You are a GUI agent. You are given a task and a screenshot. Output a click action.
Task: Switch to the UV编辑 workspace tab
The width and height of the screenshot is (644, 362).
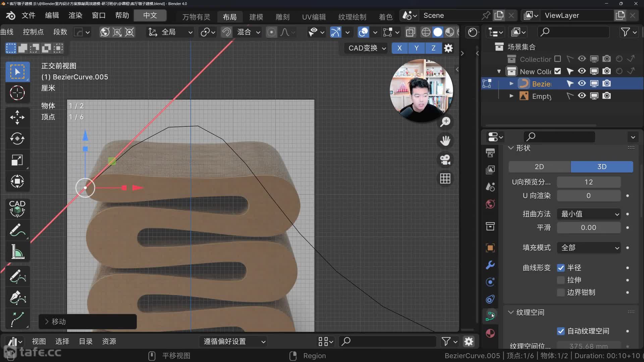click(314, 17)
